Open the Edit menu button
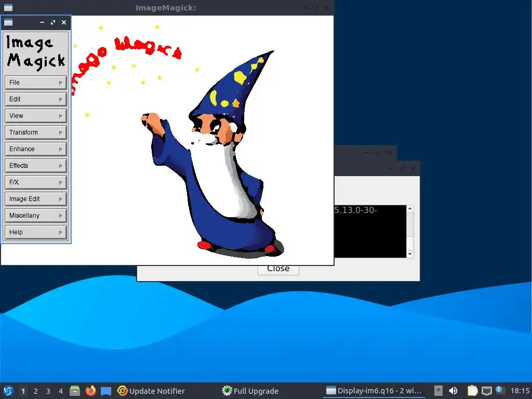The image size is (532, 399). click(x=36, y=99)
